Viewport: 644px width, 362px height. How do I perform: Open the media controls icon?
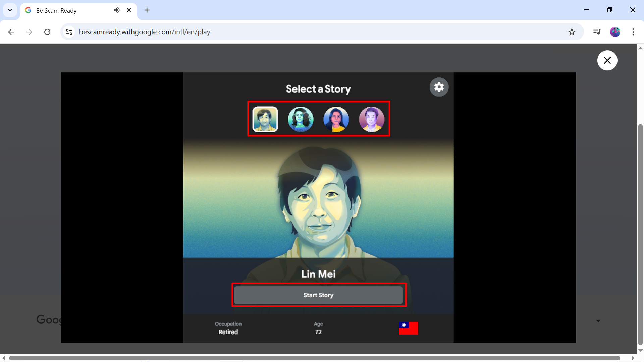pos(597,32)
